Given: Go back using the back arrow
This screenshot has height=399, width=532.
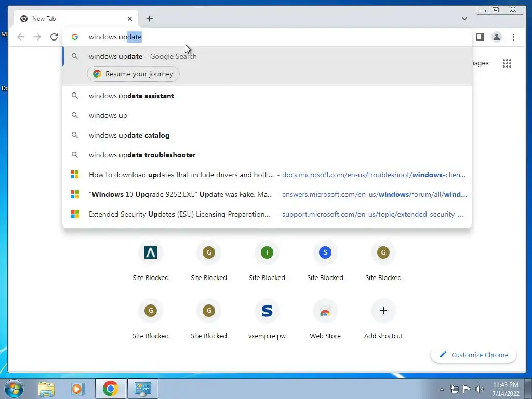Looking at the screenshot, I should pos(21,37).
